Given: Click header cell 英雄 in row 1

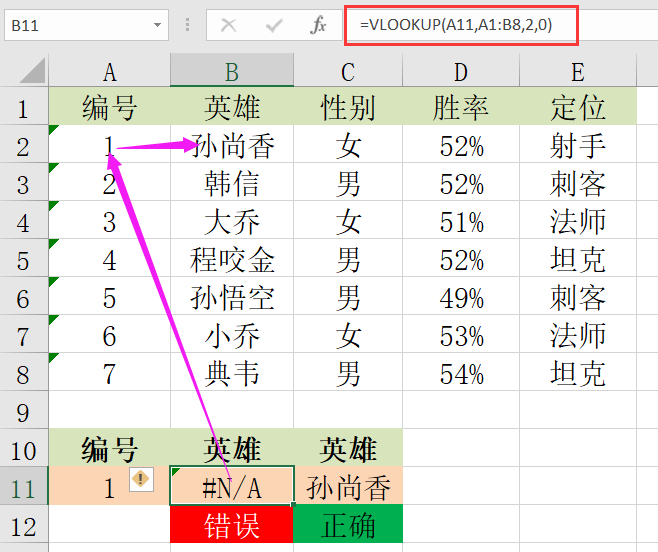Looking at the screenshot, I should 232,107.
